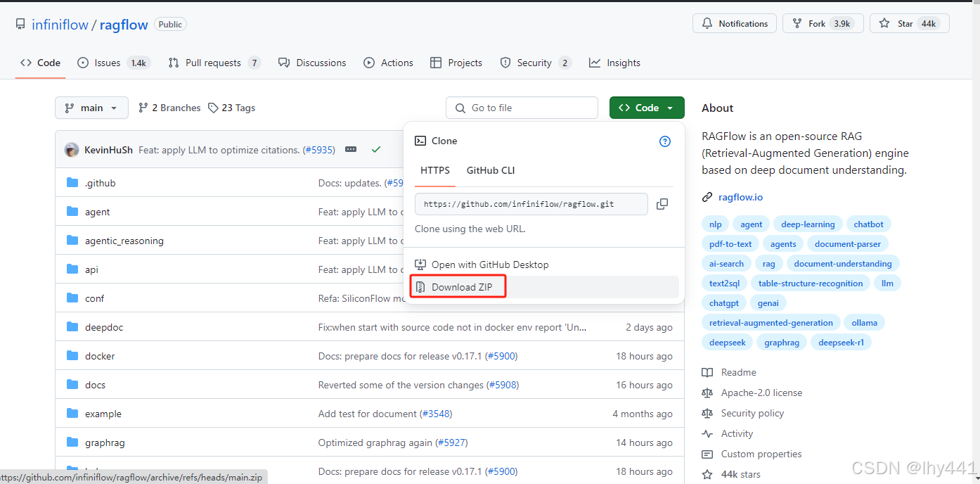Open the Projects tab
980x484 pixels.
click(456, 63)
